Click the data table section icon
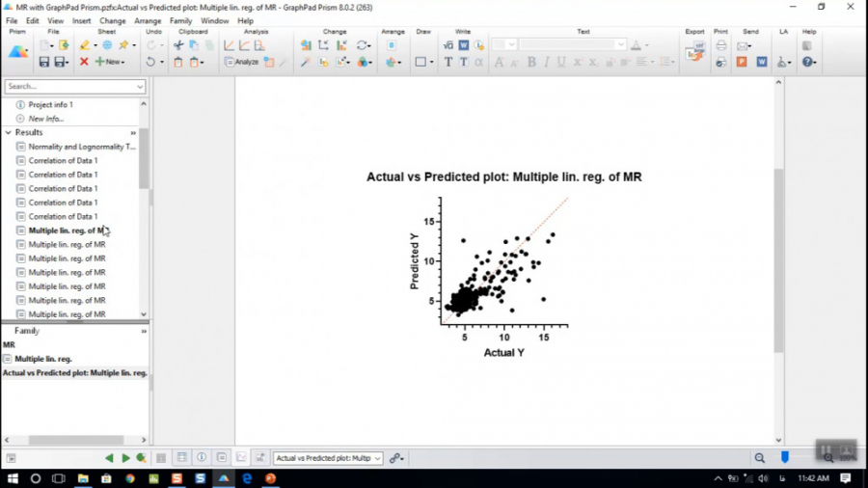Screen dimensions: 868x488 (181, 457)
